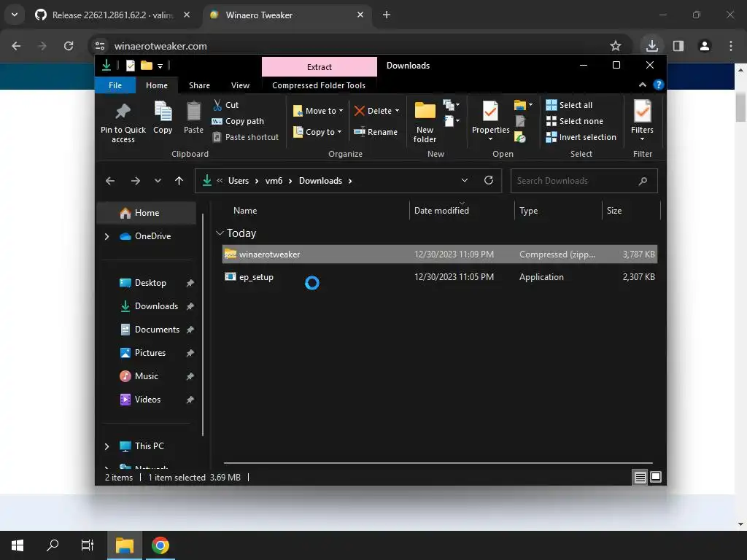Image resolution: width=747 pixels, height=560 pixels.
Task: Click Paste shortcut in ribbon
Action: 245,137
